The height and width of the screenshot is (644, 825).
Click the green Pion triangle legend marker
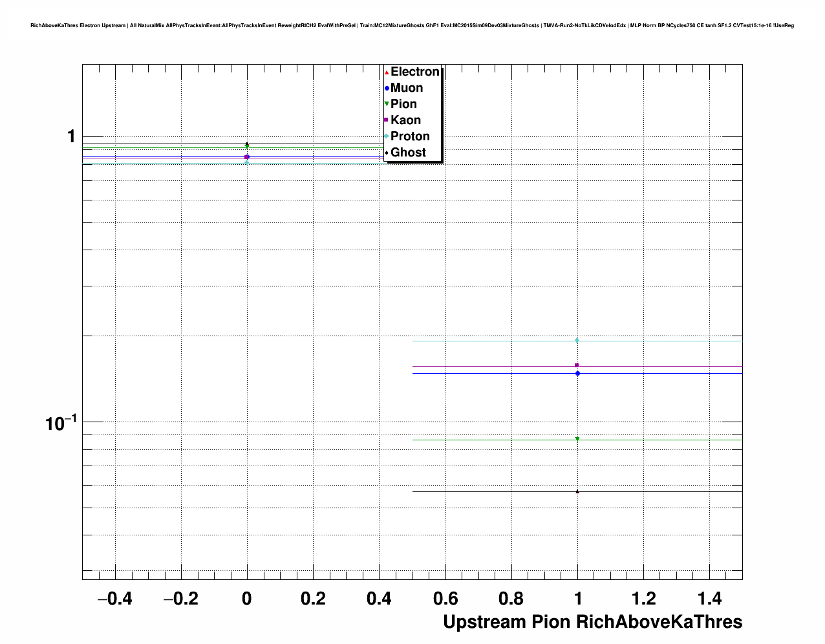tap(387, 104)
